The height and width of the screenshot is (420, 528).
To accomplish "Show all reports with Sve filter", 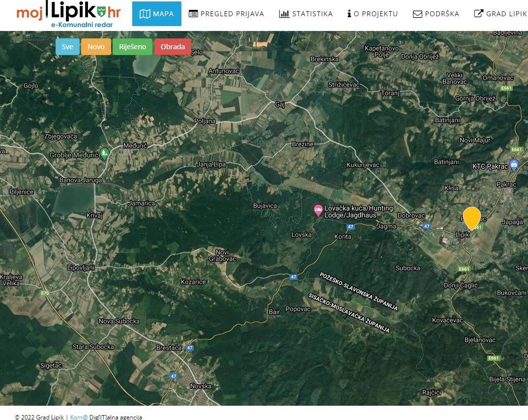I will tap(67, 47).
